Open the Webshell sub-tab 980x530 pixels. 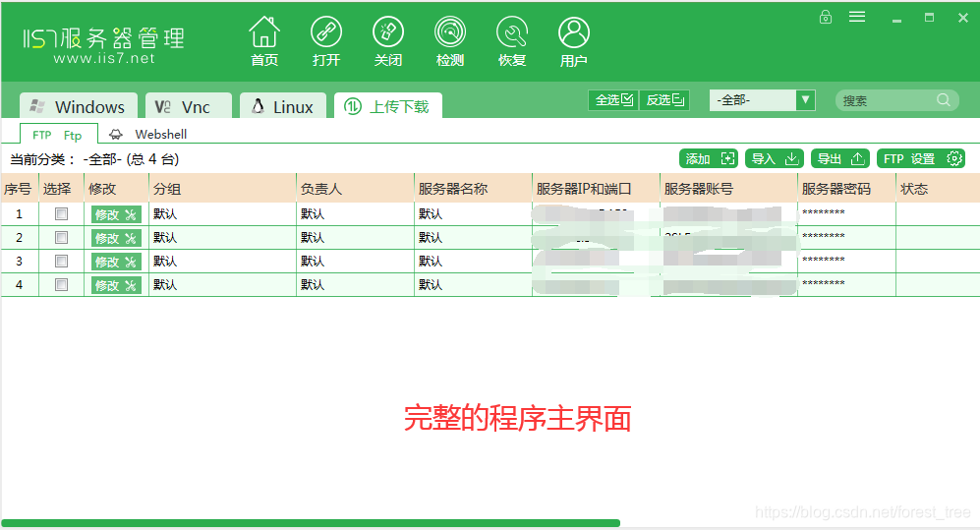click(x=148, y=135)
